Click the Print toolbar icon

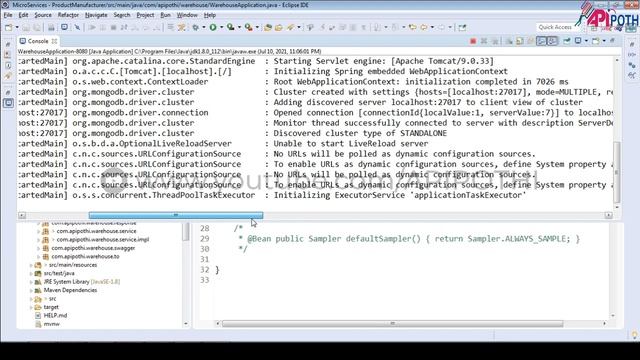click(x=51, y=27)
